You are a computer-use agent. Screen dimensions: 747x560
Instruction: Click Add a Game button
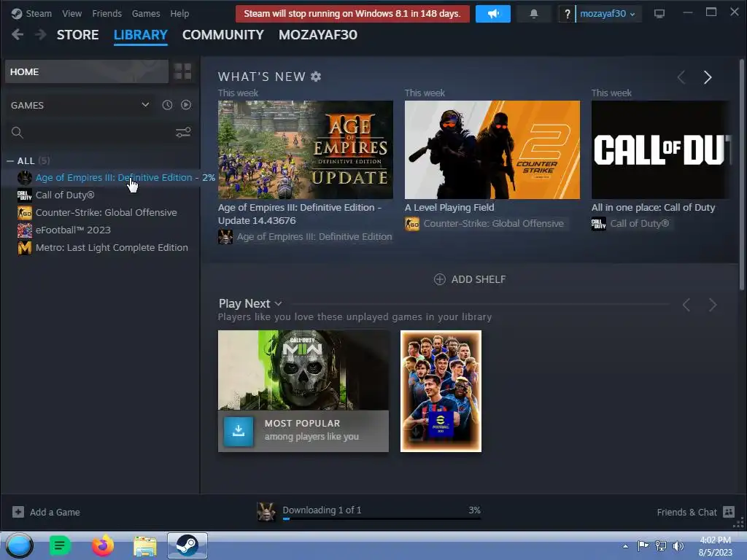click(x=46, y=512)
